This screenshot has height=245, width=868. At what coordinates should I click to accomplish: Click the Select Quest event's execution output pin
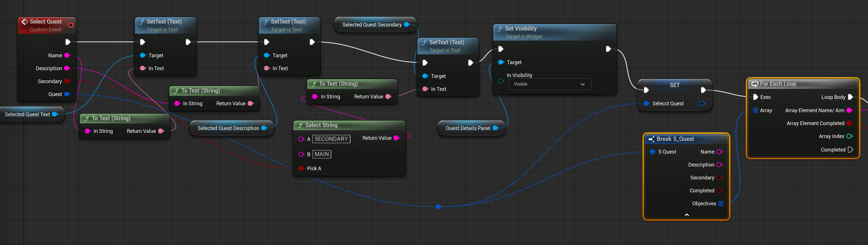click(68, 42)
